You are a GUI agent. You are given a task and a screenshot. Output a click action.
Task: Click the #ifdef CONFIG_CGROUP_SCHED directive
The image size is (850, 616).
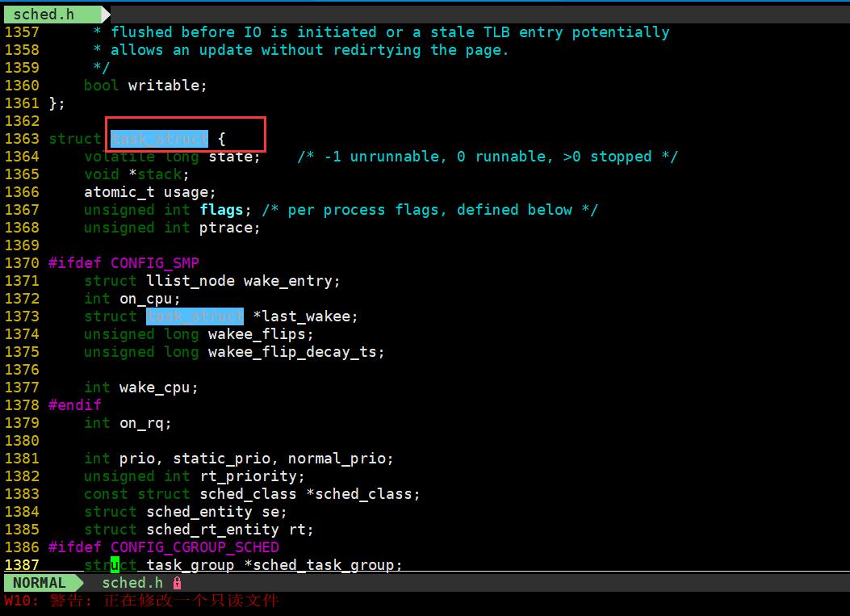161,547
